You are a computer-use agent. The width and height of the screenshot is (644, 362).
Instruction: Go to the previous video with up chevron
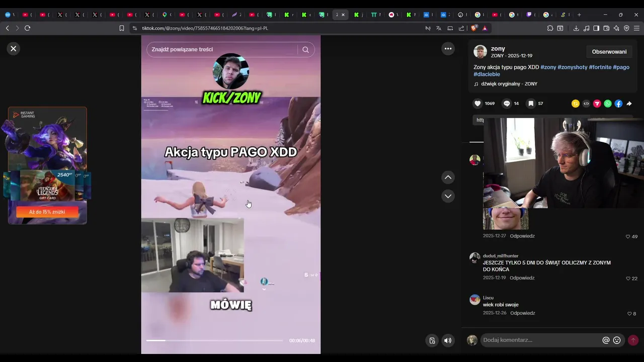pyautogui.click(x=448, y=177)
